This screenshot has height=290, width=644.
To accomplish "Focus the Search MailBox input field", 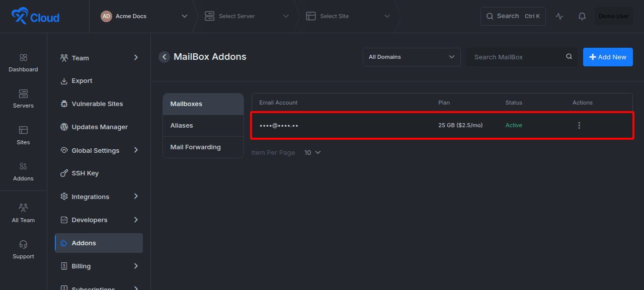I will point(521,57).
